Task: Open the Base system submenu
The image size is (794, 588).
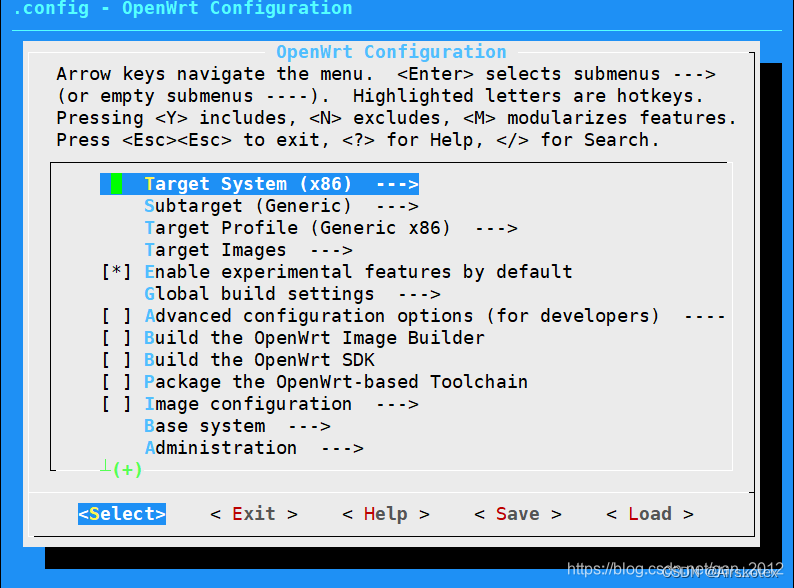Action: (x=237, y=426)
